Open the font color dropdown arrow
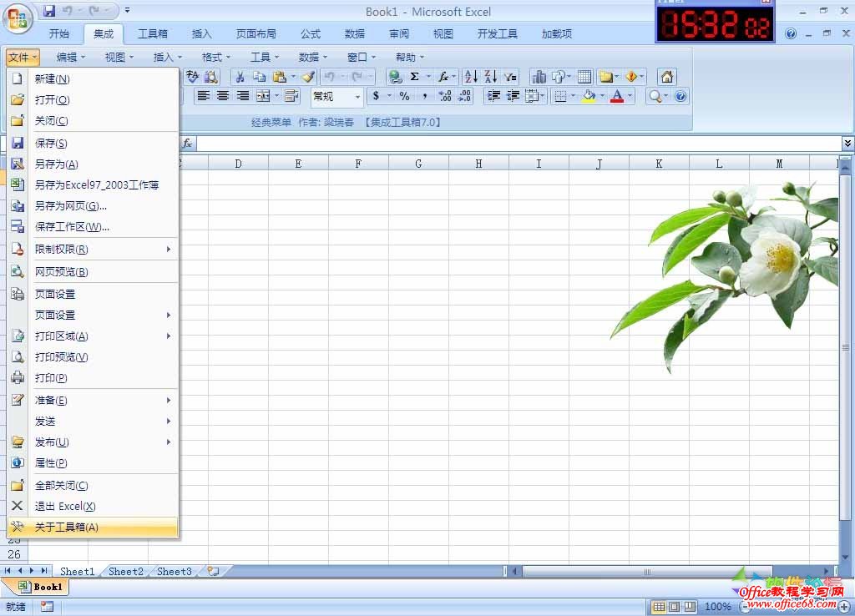Viewport: 855px width, 616px height. pos(630,95)
